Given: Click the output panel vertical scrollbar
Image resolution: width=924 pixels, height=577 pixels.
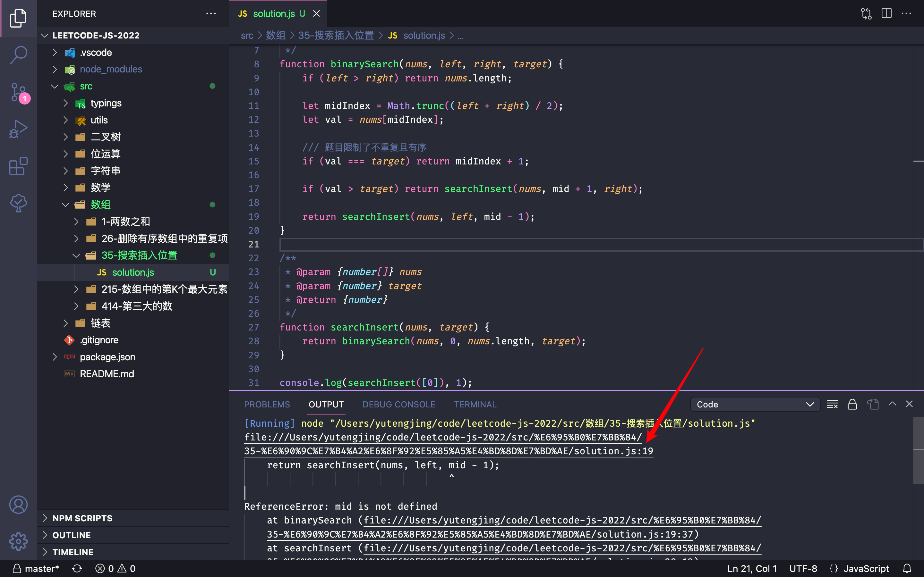Looking at the screenshot, I should pos(918,450).
